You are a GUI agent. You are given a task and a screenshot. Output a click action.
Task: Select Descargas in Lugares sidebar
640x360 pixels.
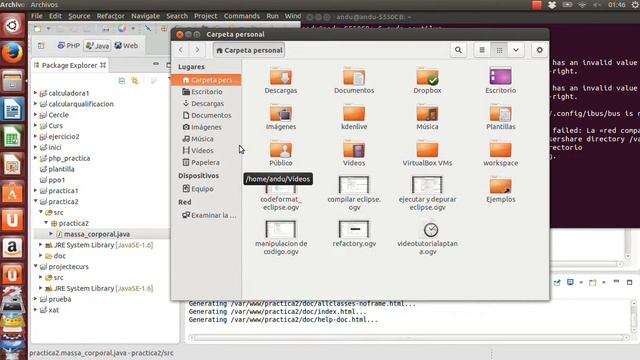[206, 104]
